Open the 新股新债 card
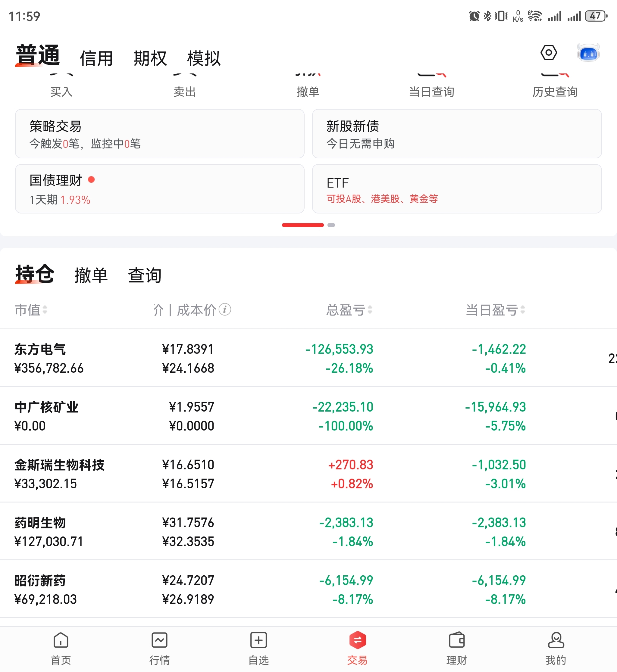Screen dimensions: 617x672 [x=457, y=134]
